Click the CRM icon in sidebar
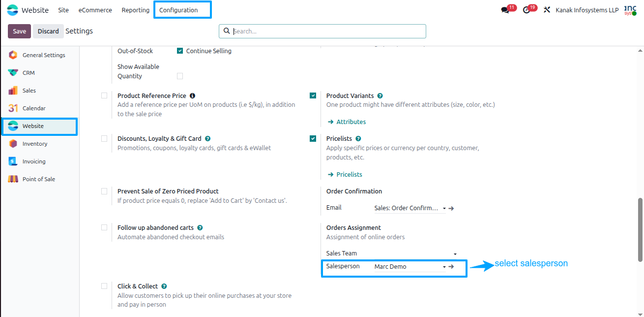The width and height of the screenshot is (644, 317). tap(13, 73)
